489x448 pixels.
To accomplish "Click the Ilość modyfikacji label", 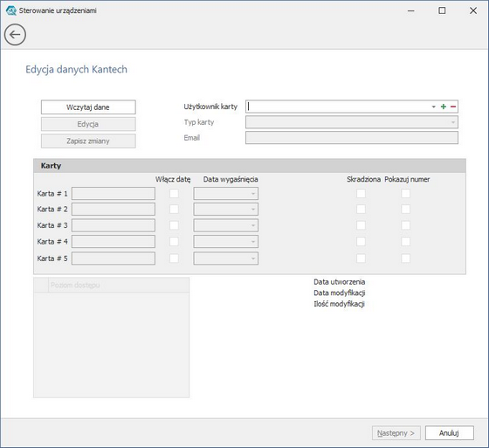I will pos(339,304).
